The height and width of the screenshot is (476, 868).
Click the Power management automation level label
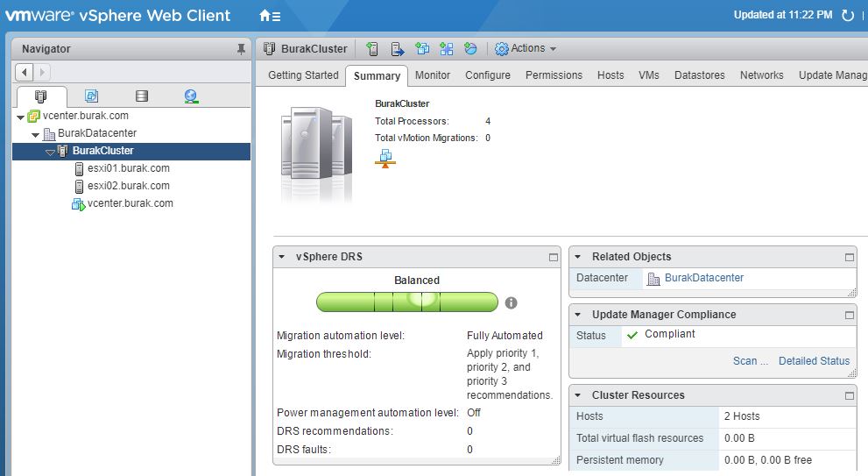pyautogui.click(x=368, y=413)
